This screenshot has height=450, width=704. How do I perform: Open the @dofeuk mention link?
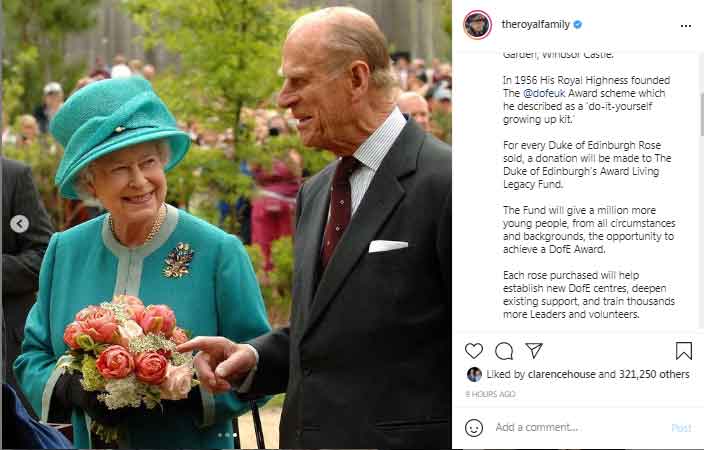point(544,93)
